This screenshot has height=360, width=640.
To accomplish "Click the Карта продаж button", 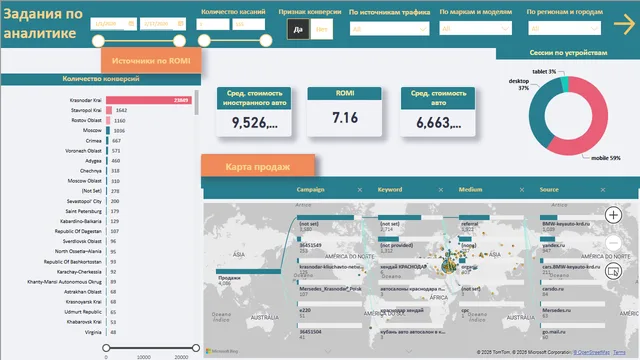I will pyautogui.click(x=258, y=166).
